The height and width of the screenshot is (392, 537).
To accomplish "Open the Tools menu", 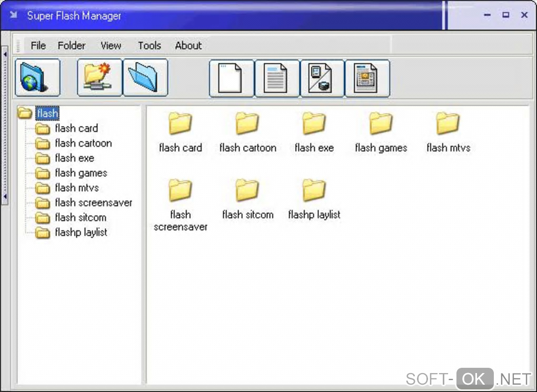I will click(150, 46).
